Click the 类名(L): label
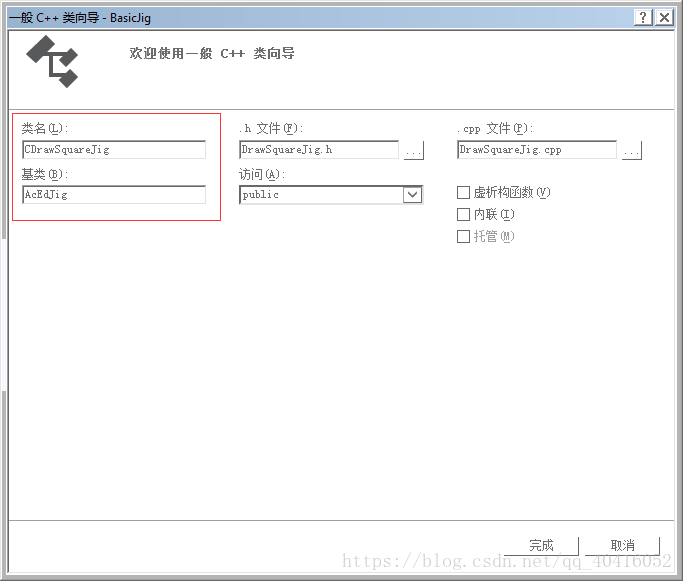The height and width of the screenshot is (581, 683). tap(45, 128)
